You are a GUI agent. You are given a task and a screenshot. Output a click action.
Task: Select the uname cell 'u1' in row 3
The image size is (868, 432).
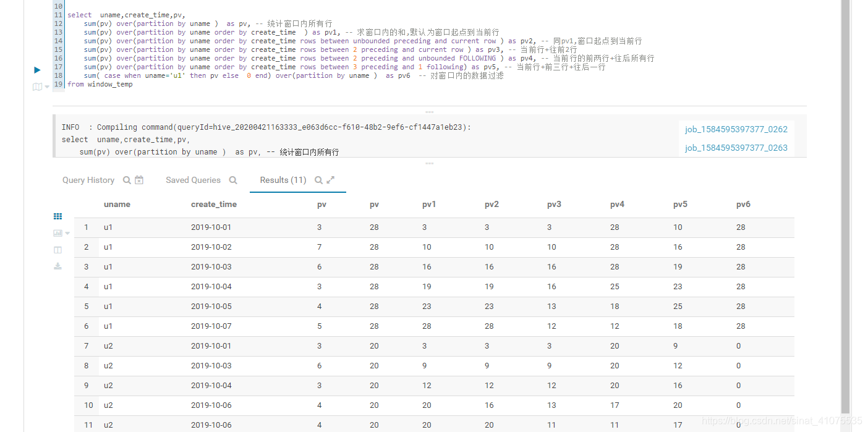point(108,266)
